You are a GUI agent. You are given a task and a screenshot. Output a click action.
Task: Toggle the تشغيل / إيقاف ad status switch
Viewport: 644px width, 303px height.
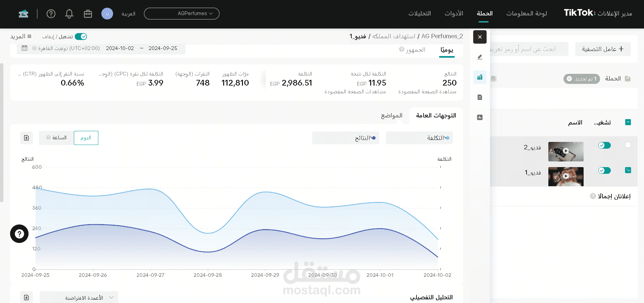pos(81,37)
